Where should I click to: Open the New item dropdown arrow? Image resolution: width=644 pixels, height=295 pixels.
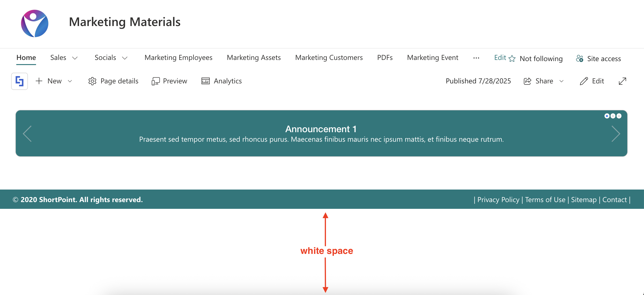(70, 81)
